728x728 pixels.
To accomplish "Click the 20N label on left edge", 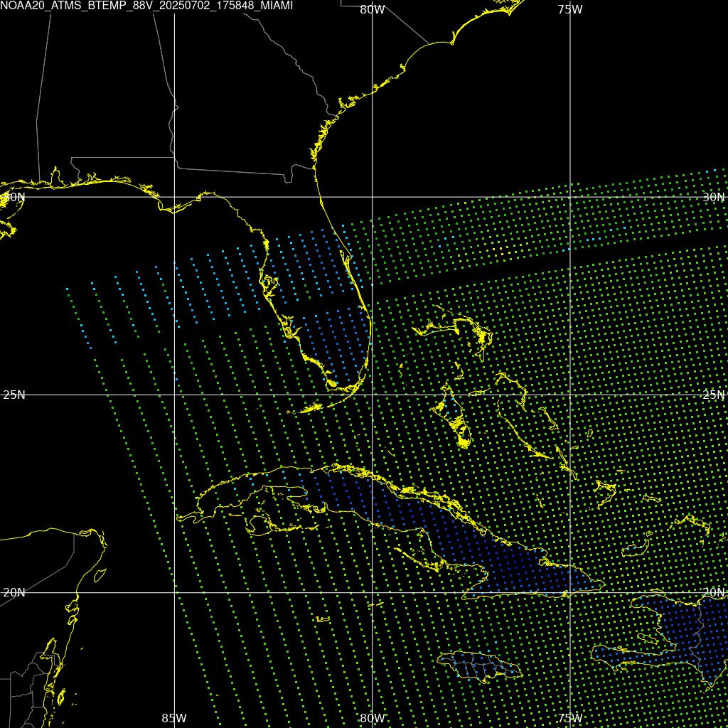I will [14, 592].
